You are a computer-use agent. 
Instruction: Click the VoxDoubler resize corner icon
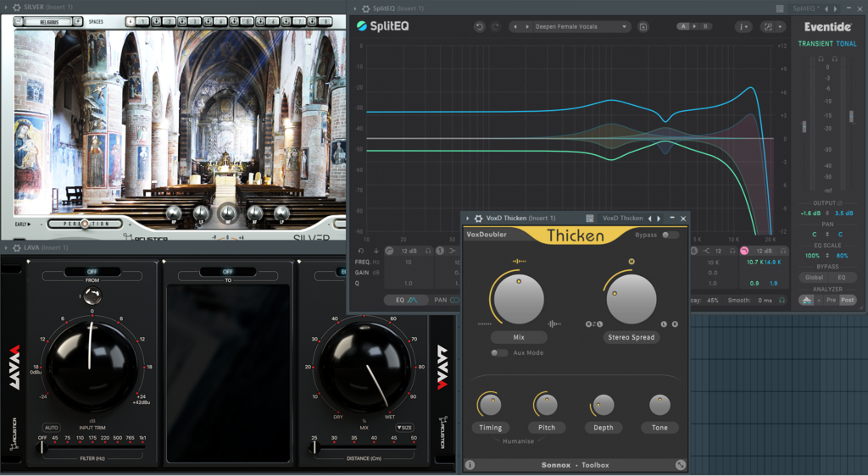coord(681,465)
